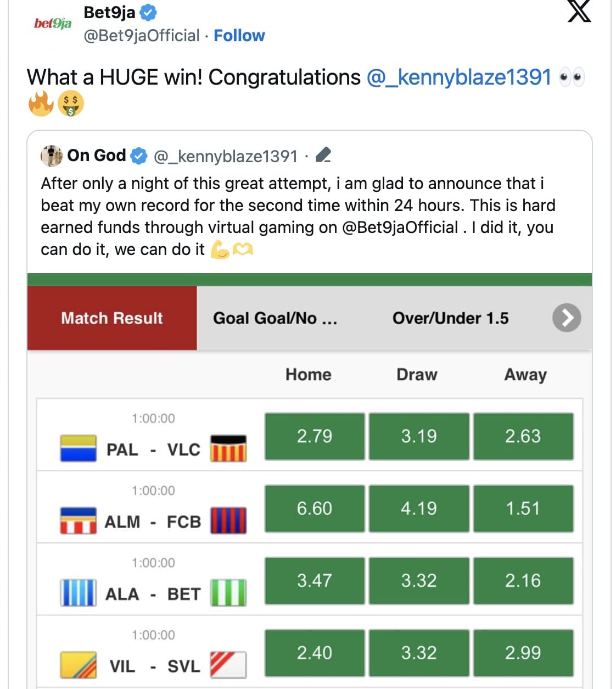
Task: Open the @_kennyblaze1391 mention link
Action: [458, 77]
